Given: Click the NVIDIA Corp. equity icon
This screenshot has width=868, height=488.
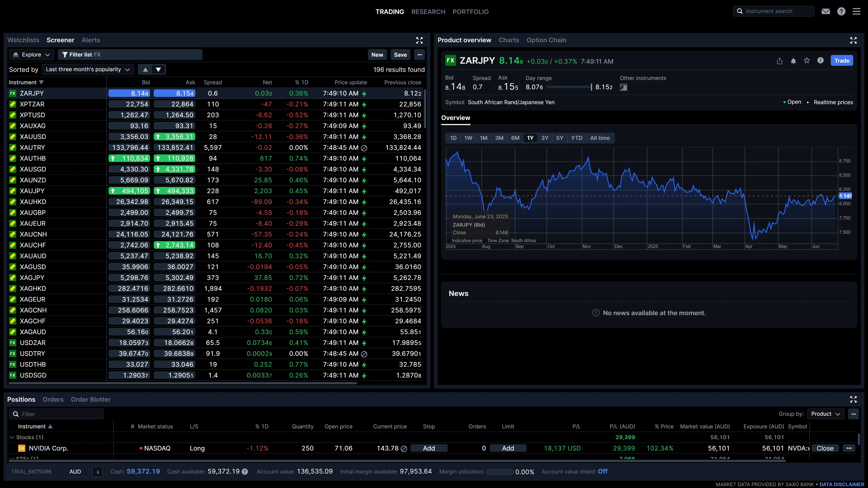Looking at the screenshot, I should pos(21,448).
